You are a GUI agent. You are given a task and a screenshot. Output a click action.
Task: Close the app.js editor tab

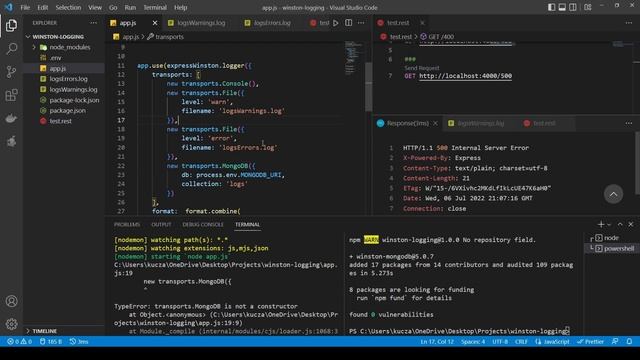click(x=155, y=23)
